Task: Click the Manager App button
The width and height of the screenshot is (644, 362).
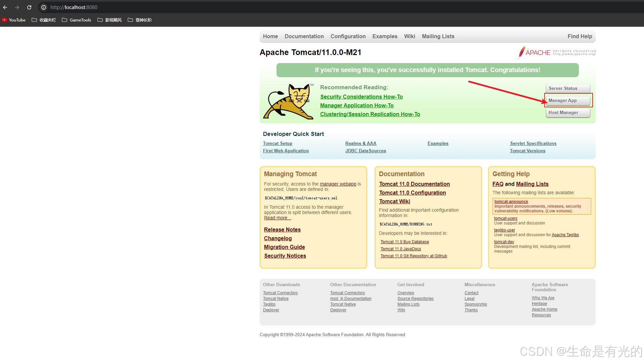Action: click(x=568, y=101)
